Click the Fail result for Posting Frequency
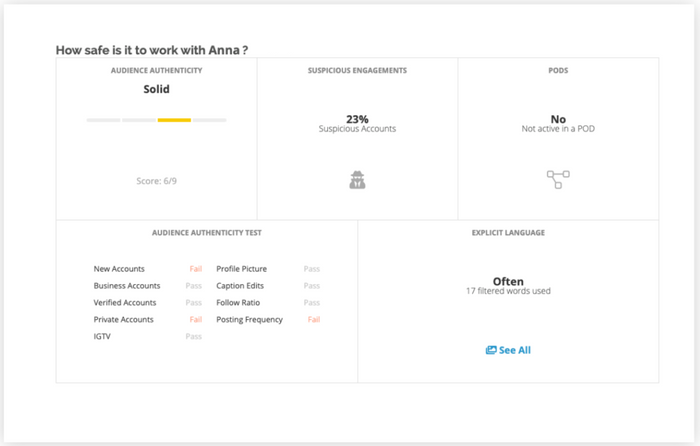Viewport: 700px width, 446px height. point(313,320)
